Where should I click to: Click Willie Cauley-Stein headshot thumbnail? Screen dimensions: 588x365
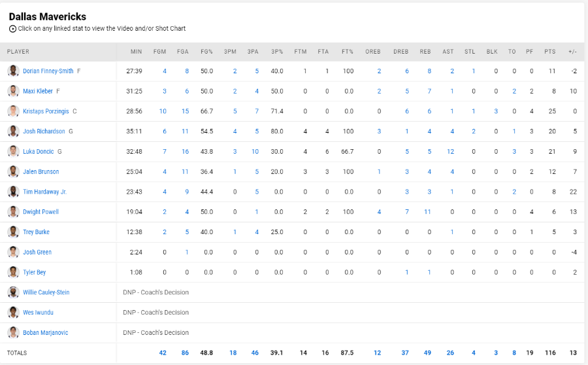point(14,292)
